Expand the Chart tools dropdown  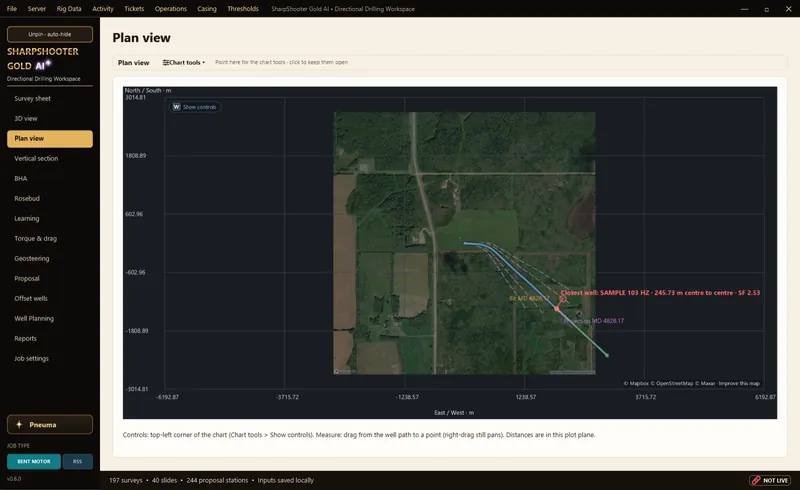184,62
